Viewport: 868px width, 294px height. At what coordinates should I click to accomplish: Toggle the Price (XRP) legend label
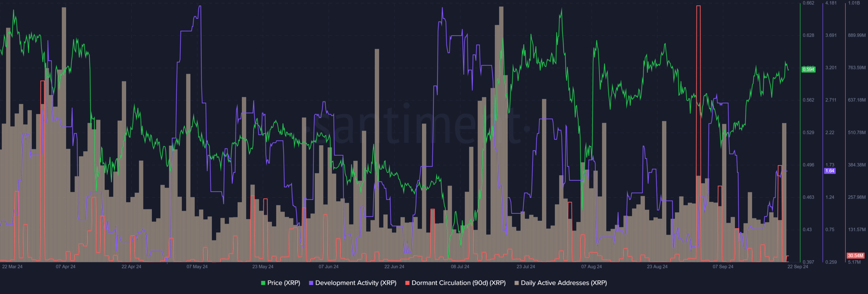(x=284, y=283)
